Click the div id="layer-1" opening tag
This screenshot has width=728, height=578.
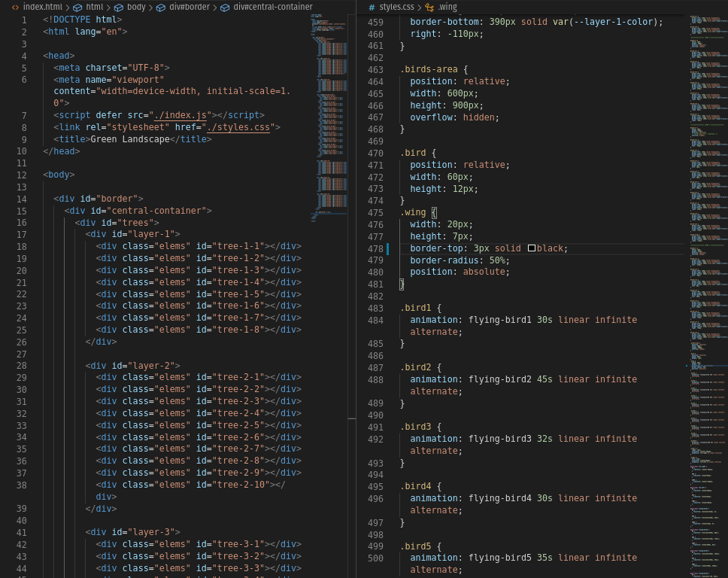pyautogui.click(x=133, y=234)
